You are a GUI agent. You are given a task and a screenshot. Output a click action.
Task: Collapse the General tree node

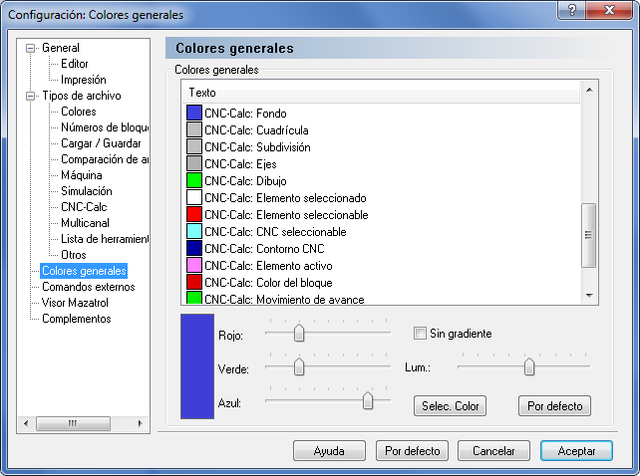[30, 49]
